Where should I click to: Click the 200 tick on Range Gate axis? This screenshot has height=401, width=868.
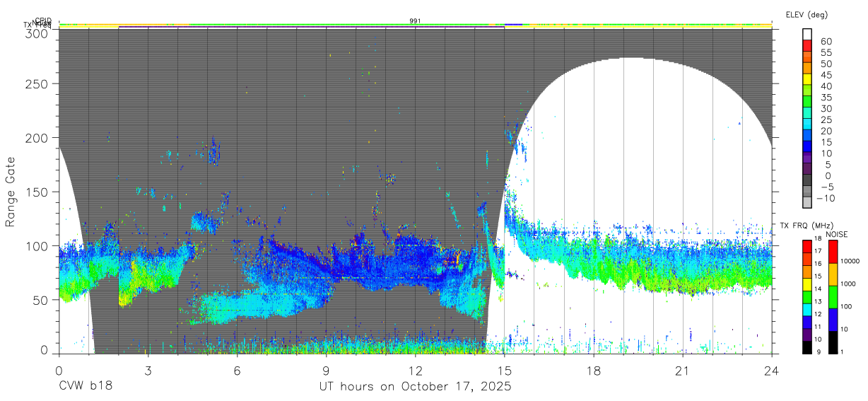[36, 137]
